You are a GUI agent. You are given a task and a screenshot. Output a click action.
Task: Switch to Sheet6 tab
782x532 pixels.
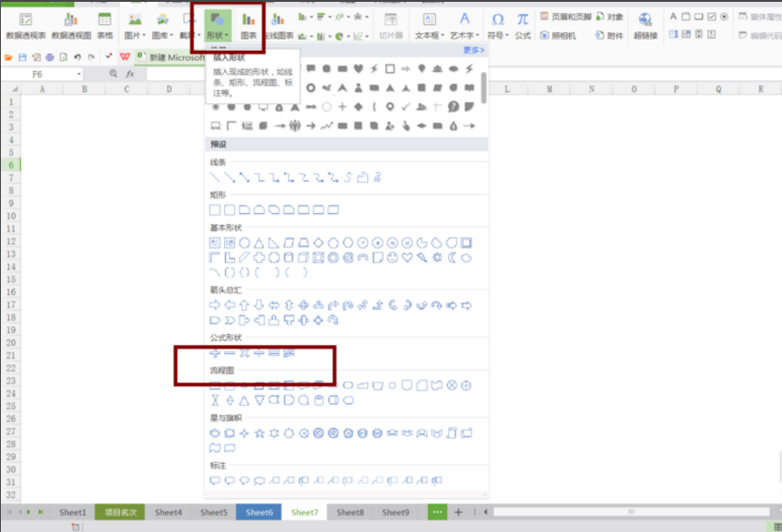(259, 512)
